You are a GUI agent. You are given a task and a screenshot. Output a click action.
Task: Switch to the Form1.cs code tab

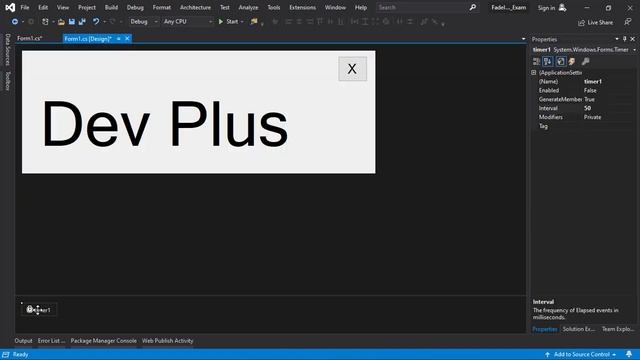[29, 38]
